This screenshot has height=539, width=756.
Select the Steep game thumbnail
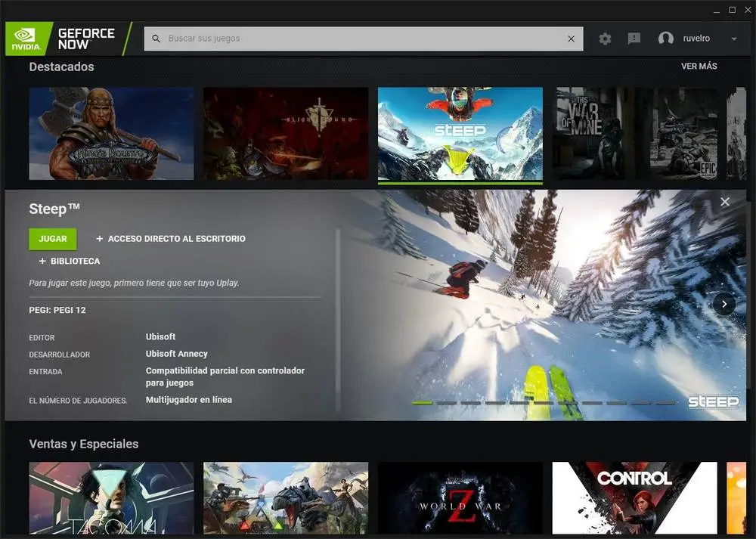pos(460,134)
